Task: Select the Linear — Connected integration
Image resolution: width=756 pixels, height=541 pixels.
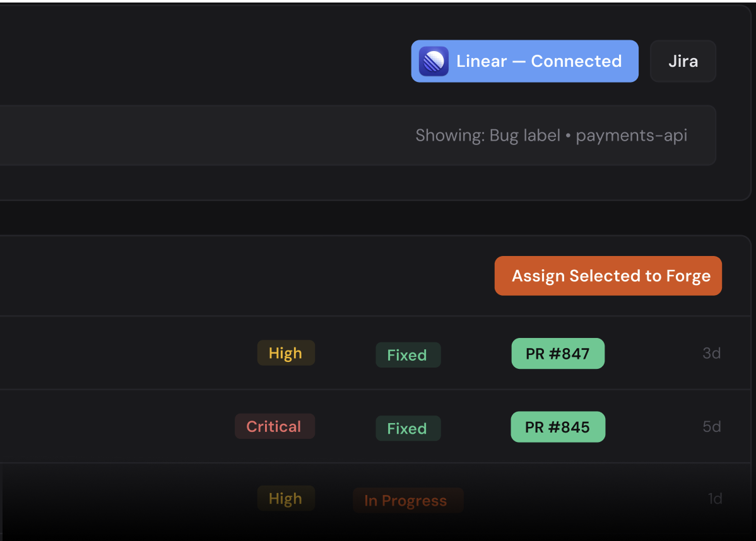Action: click(524, 61)
